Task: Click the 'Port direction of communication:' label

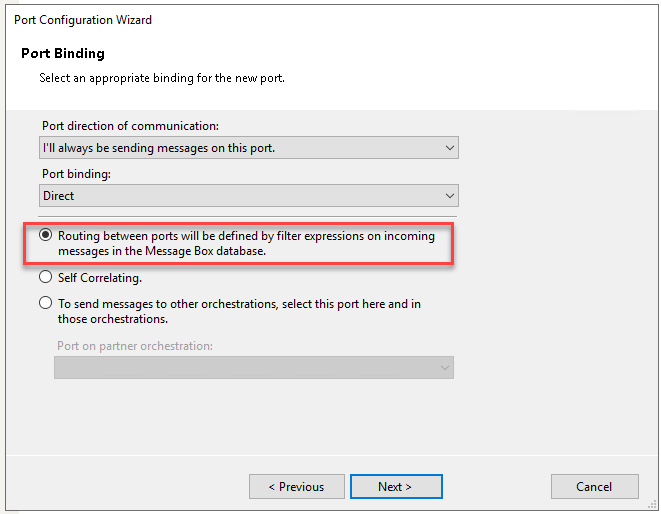Action: pos(130,126)
